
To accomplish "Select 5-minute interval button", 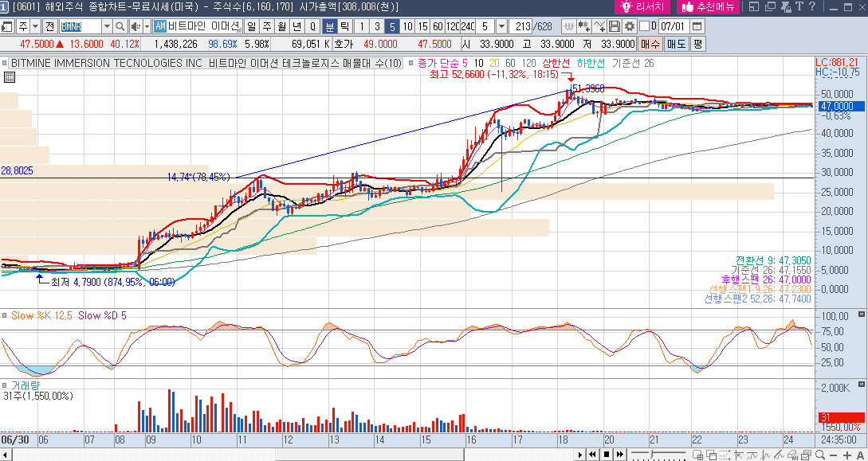I will pyautogui.click(x=392, y=26).
